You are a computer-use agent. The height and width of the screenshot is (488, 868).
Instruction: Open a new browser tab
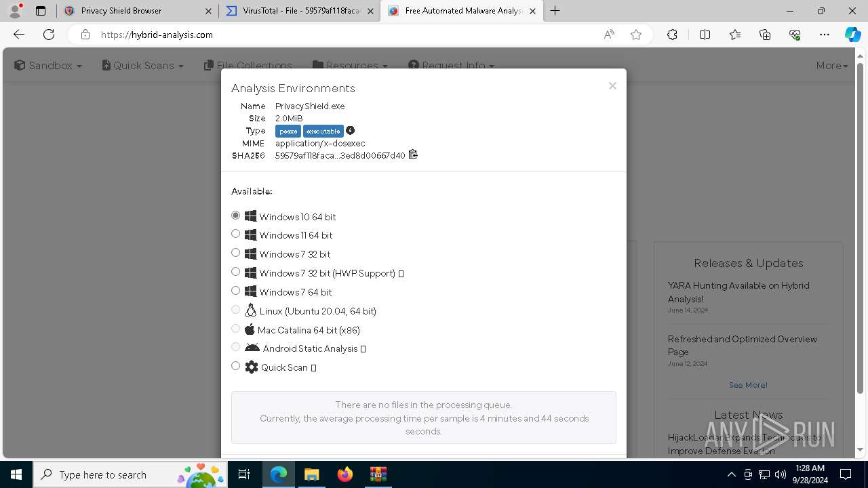click(555, 11)
